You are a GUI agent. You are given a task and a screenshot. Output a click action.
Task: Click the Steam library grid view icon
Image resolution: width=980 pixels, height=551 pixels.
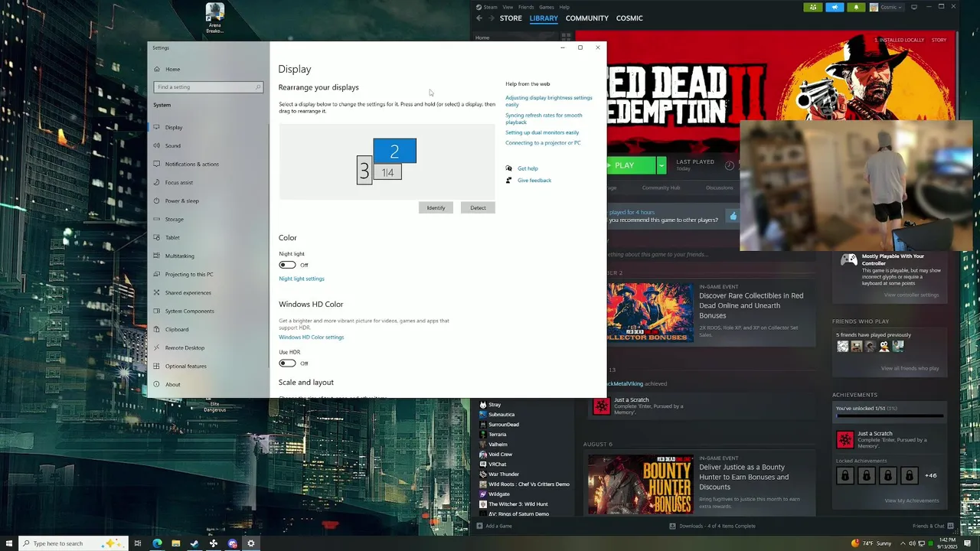tap(566, 37)
